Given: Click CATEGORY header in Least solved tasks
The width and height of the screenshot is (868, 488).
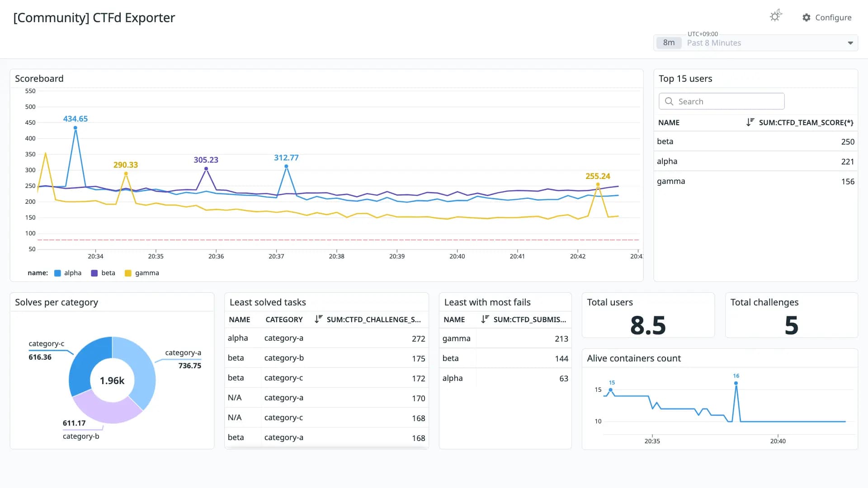Looking at the screenshot, I should [x=284, y=319].
